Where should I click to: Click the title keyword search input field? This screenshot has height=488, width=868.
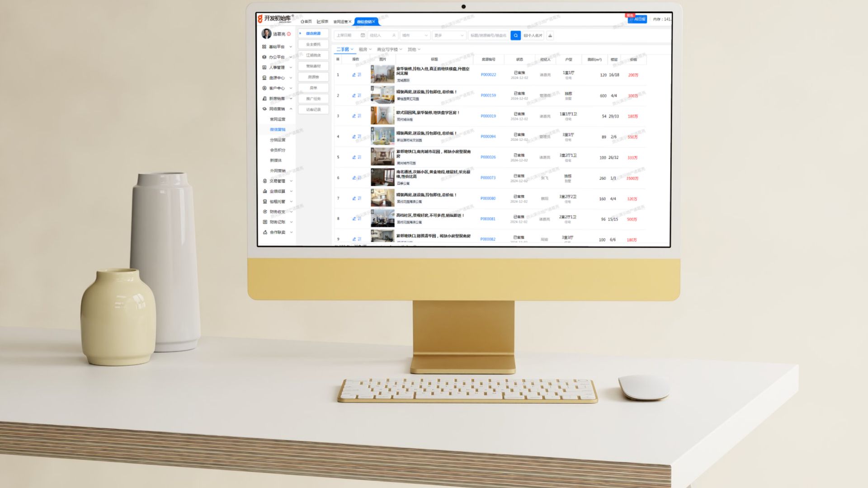pyautogui.click(x=488, y=35)
